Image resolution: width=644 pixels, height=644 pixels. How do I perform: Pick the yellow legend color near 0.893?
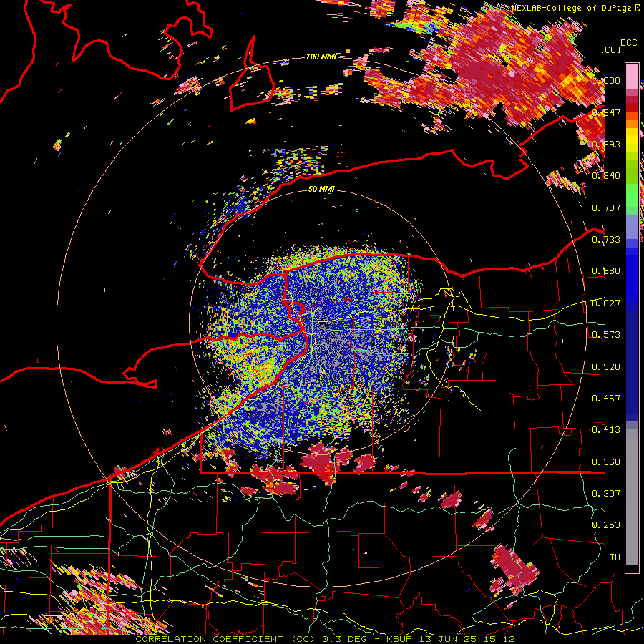point(632,140)
